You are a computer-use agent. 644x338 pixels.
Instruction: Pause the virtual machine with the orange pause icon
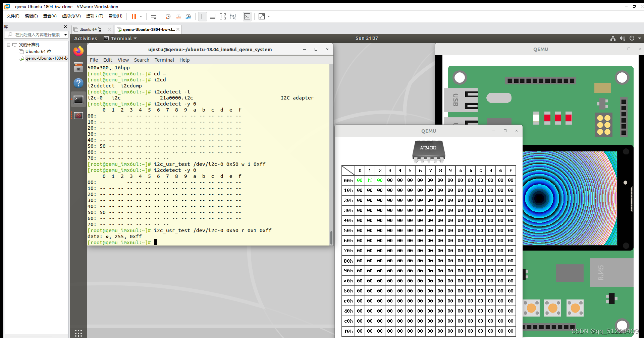click(134, 16)
